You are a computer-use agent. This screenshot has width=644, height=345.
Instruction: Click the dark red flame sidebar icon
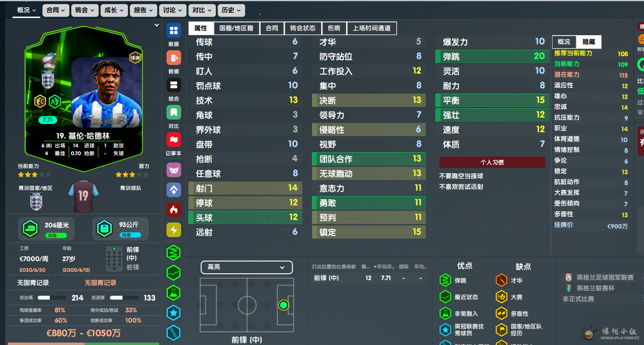(174, 210)
